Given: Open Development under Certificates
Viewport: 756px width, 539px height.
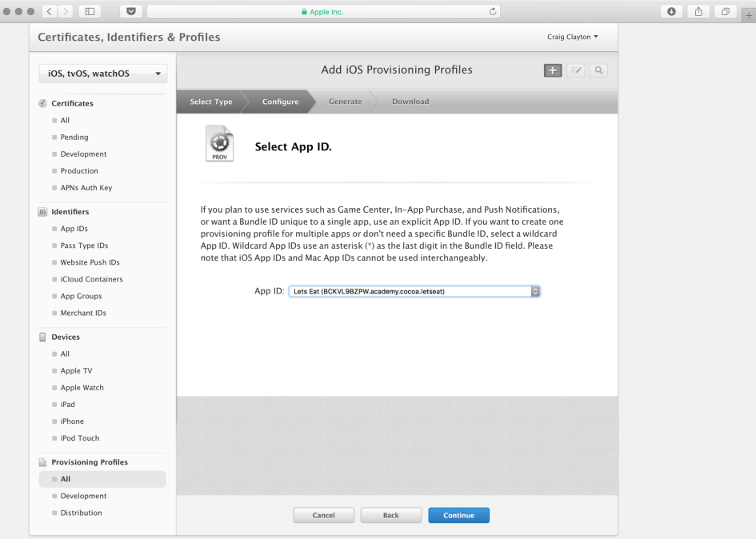Looking at the screenshot, I should point(83,154).
